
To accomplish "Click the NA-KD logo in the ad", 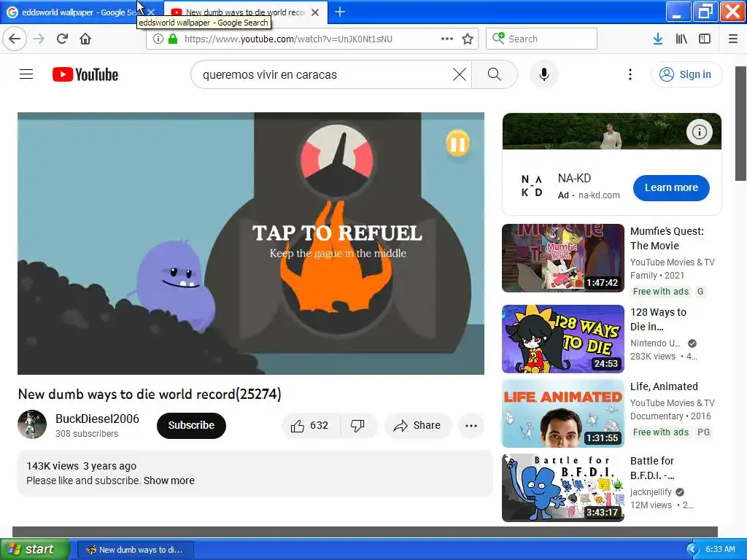I will (531, 186).
